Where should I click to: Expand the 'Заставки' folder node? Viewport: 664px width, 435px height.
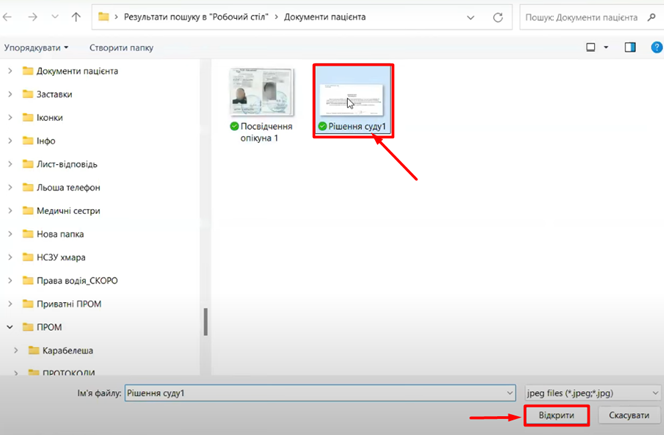pyautogui.click(x=10, y=94)
